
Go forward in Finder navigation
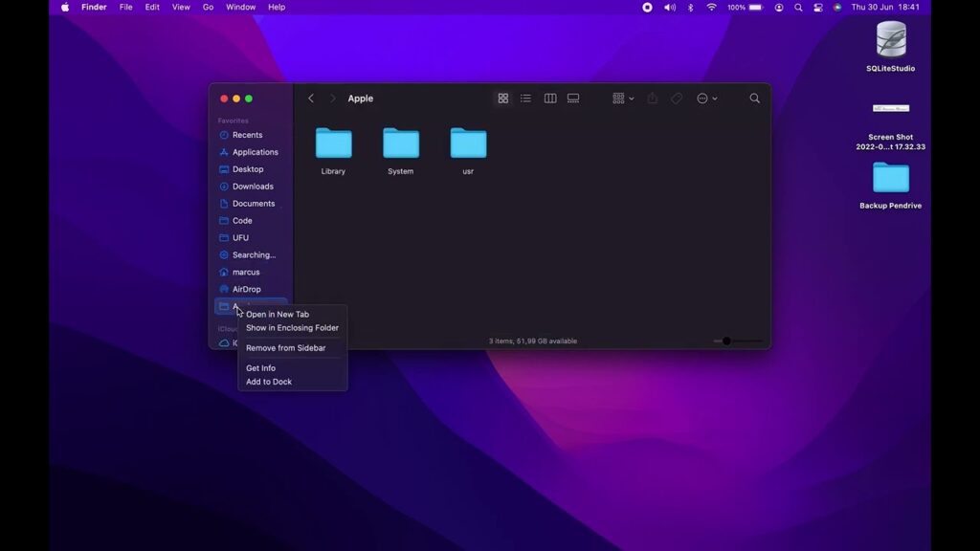[x=332, y=99]
